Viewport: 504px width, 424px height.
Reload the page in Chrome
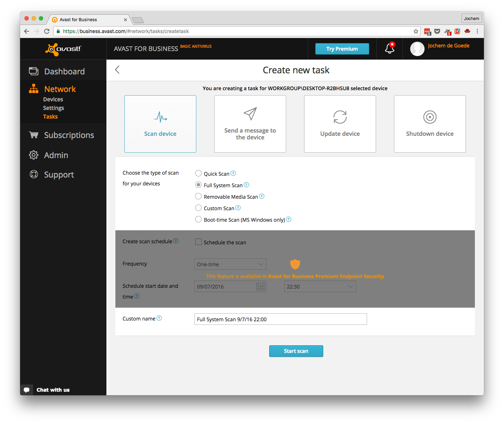[47, 31]
